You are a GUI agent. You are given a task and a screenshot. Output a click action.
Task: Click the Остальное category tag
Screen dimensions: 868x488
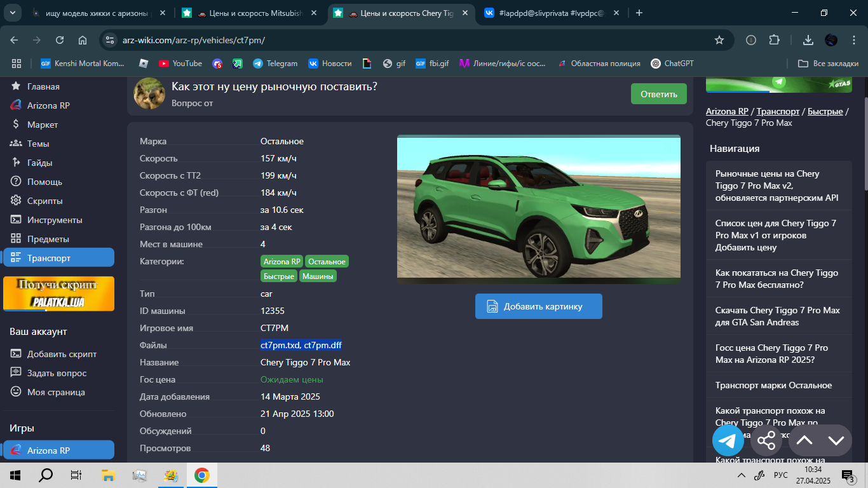coord(327,262)
